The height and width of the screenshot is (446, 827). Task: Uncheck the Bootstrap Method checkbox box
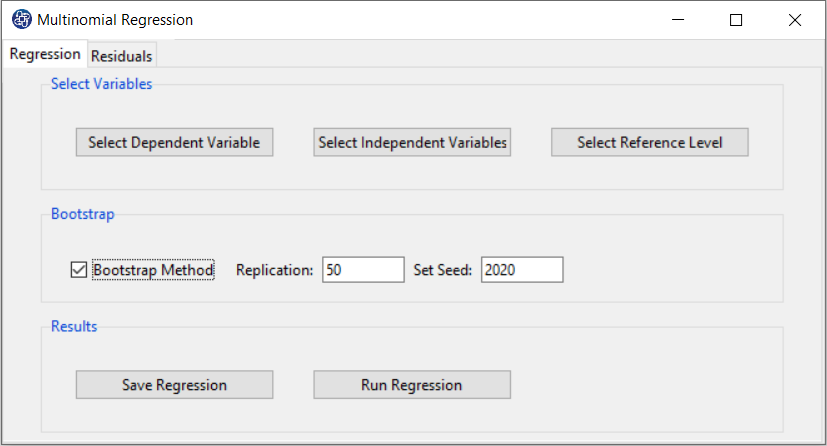[79, 270]
